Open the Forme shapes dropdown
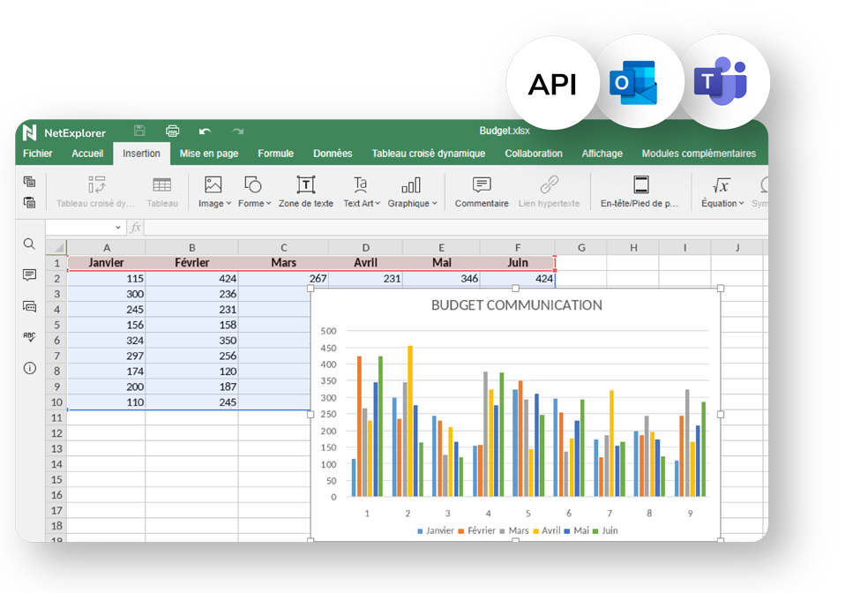Viewport: 868px width, 593px height. click(254, 191)
